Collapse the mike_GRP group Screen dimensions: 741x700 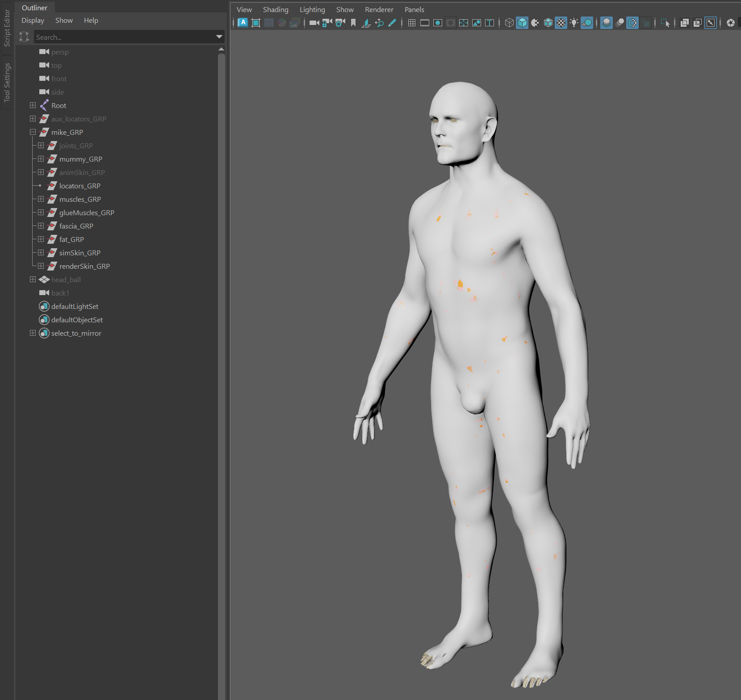pos(33,132)
